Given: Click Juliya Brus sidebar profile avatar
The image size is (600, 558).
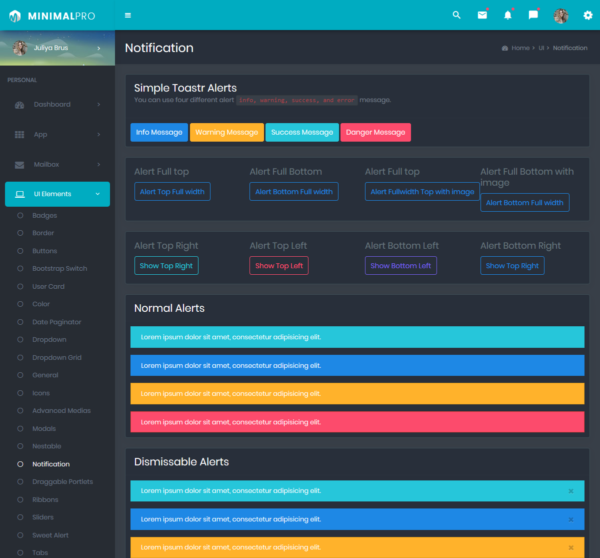Looking at the screenshot, I should click(x=20, y=48).
